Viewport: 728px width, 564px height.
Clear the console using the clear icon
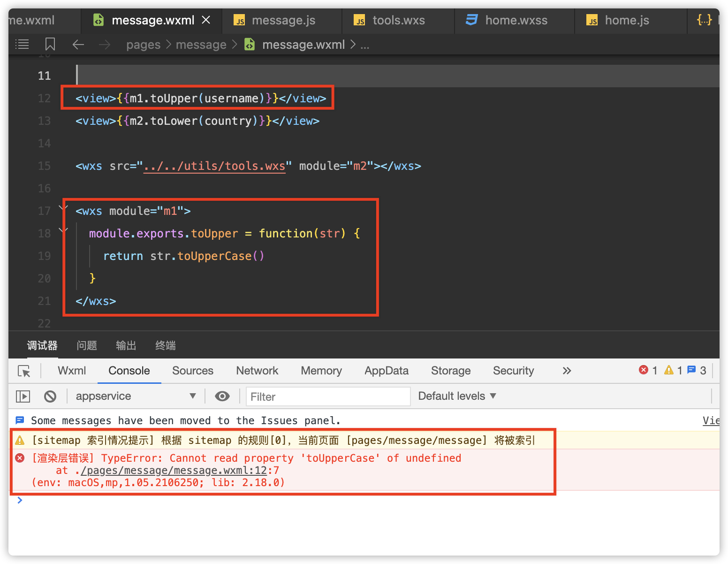(x=50, y=396)
